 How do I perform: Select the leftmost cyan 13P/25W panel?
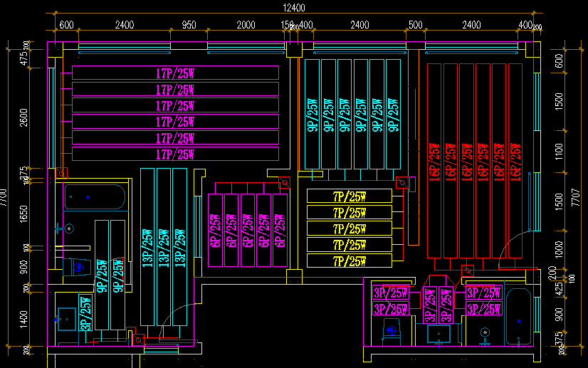point(147,246)
